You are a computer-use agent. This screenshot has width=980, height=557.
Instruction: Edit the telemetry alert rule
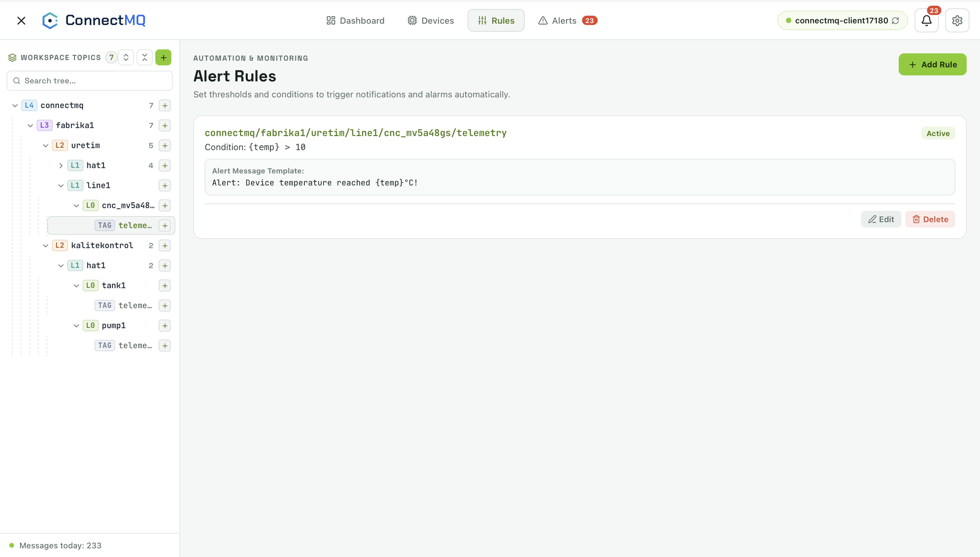coord(881,219)
